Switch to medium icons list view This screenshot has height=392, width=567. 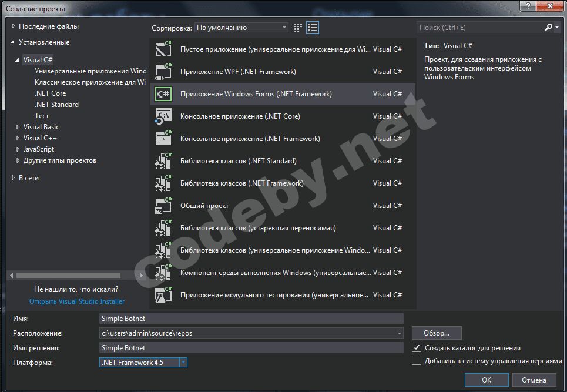click(x=313, y=28)
